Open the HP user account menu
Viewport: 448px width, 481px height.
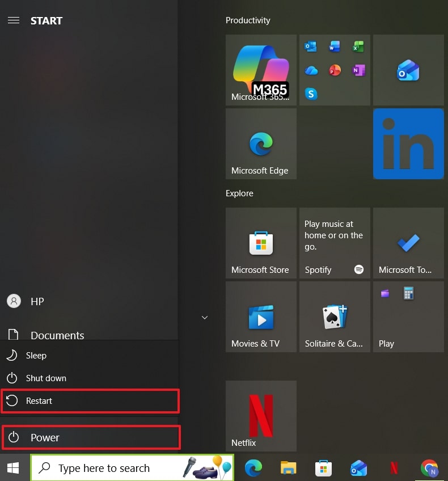[89, 301]
